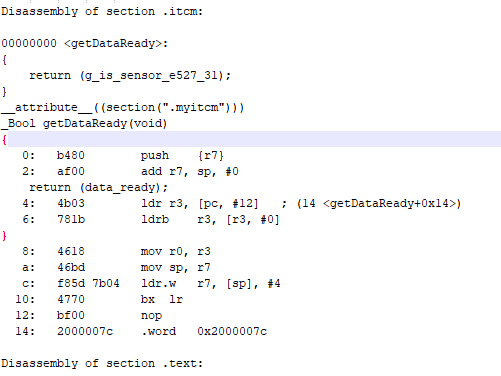Select the 'ldrb r3, [r3, #0]' instruction
The width and height of the screenshot is (501, 376).
[210, 219]
